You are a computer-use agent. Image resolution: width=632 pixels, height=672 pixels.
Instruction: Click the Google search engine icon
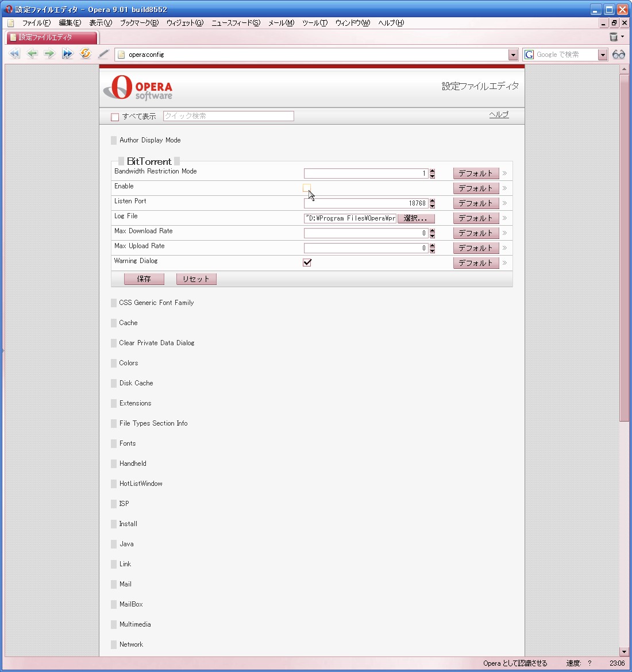(x=530, y=55)
